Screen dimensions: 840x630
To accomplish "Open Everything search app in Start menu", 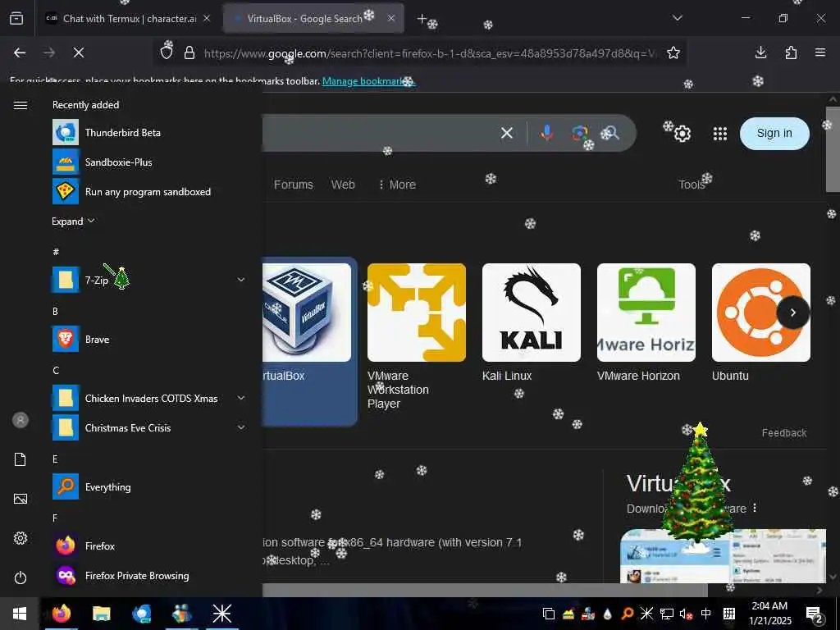I will (x=150, y=487).
